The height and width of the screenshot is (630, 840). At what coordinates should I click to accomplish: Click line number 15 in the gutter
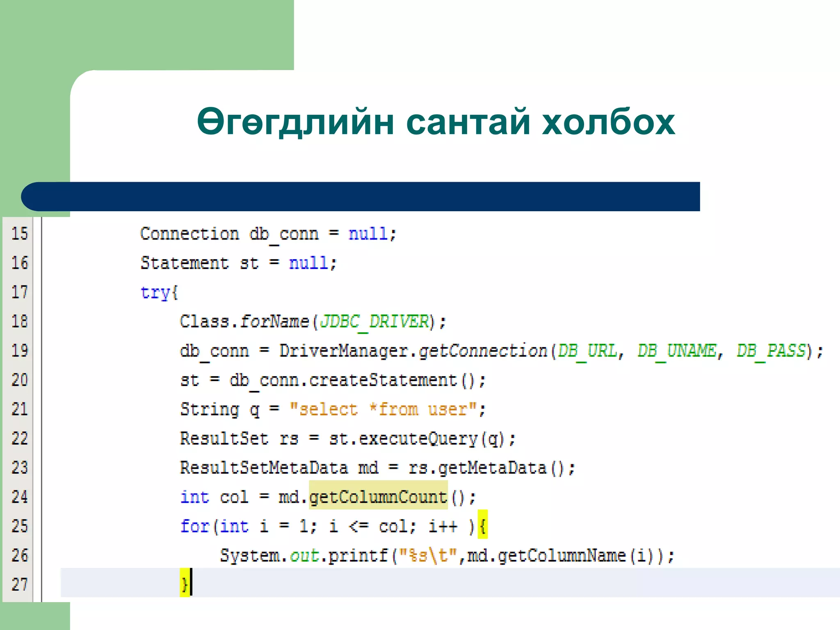click(x=20, y=233)
